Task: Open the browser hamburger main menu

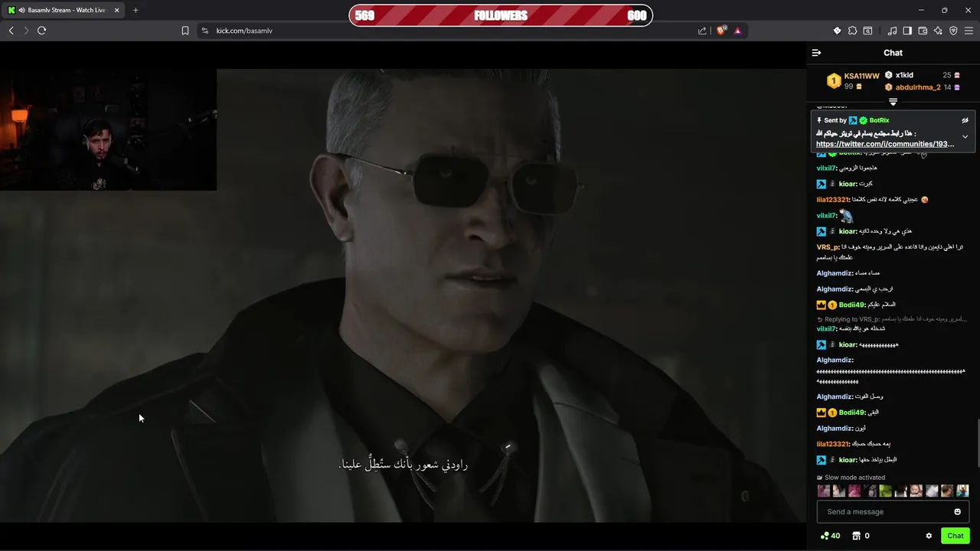Action: point(969,31)
